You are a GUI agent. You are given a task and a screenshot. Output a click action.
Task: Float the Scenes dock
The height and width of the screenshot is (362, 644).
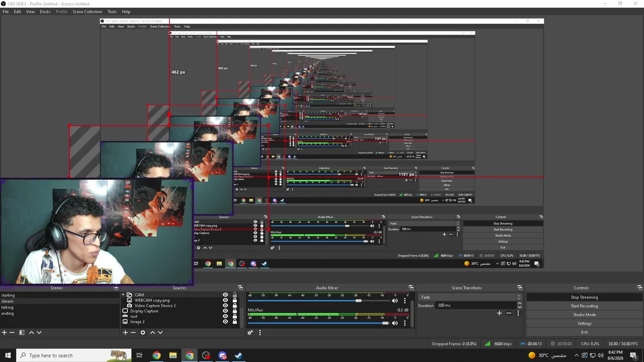[116, 288]
